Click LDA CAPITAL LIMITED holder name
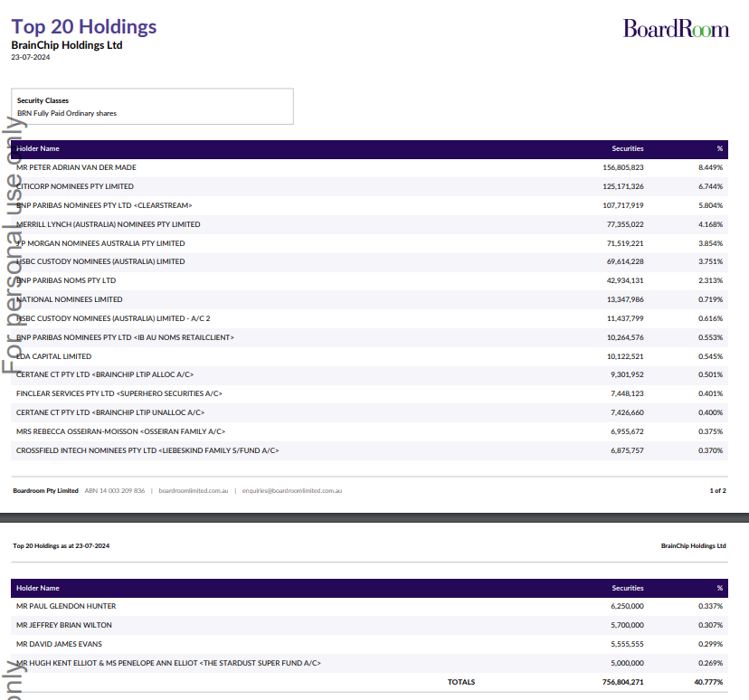The height and width of the screenshot is (700, 749). pos(54,356)
